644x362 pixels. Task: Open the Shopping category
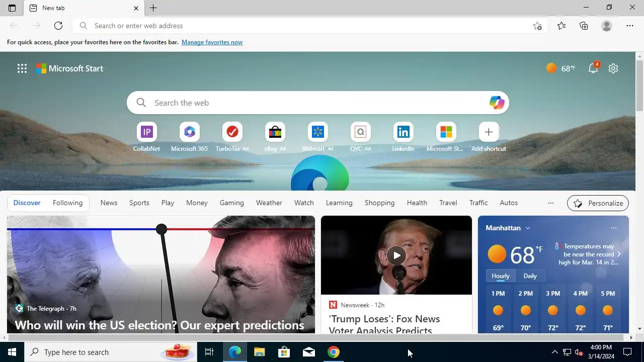click(x=379, y=203)
